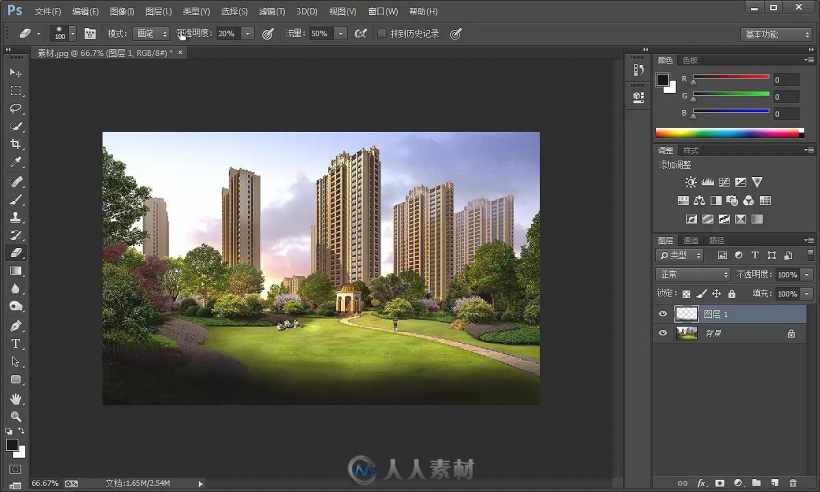Open layer blend mode dropdown
The height and width of the screenshot is (492, 820).
[692, 274]
